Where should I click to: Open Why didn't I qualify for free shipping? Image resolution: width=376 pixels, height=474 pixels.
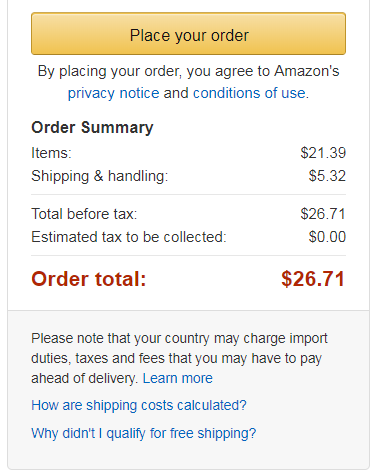[x=144, y=433]
